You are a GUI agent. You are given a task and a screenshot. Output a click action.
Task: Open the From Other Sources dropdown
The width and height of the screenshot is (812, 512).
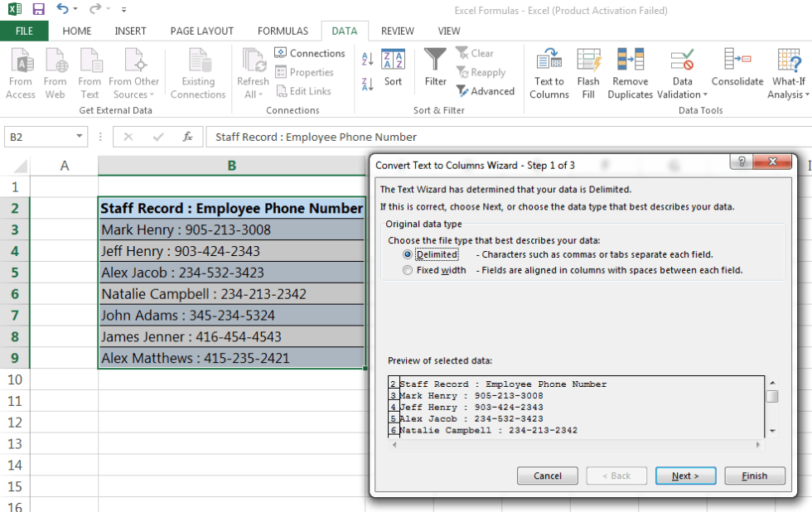tap(134, 73)
